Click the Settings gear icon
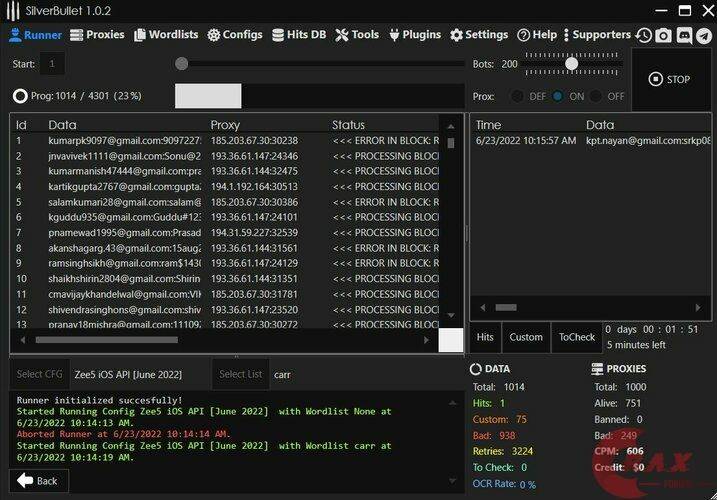717x500 pixels. coord(456,35)
